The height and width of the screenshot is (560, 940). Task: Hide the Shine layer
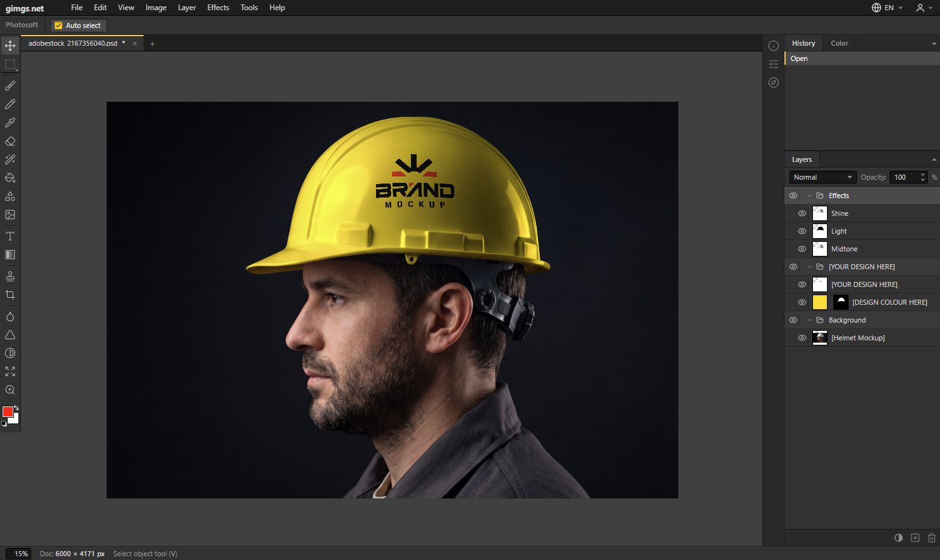[802, 213]
